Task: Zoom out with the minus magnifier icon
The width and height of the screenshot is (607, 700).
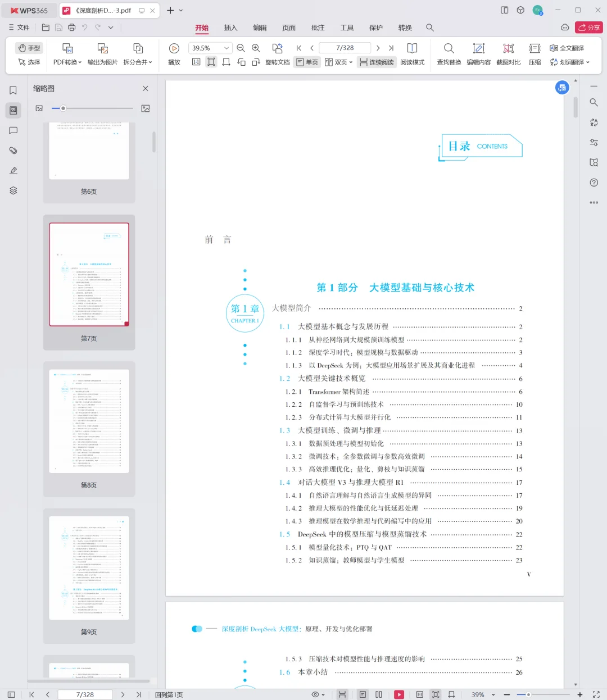Action: pos(241,48)
